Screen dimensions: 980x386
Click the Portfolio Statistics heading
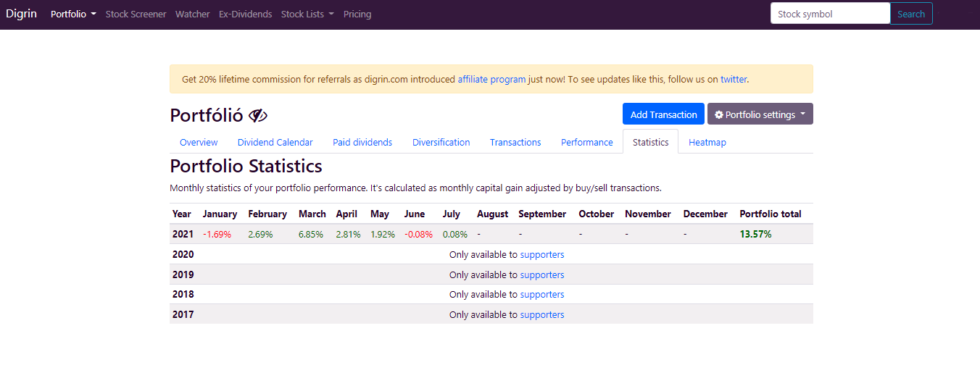coord(246,166)
